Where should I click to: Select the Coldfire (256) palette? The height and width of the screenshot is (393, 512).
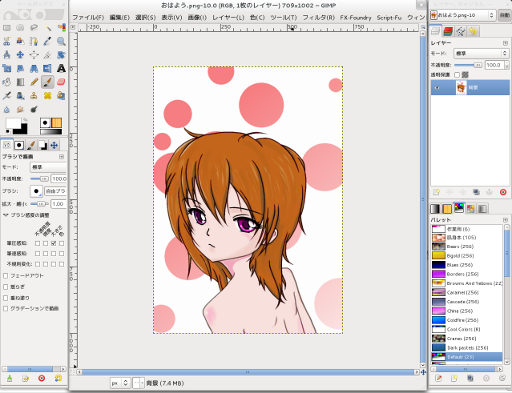click(467, 320)
